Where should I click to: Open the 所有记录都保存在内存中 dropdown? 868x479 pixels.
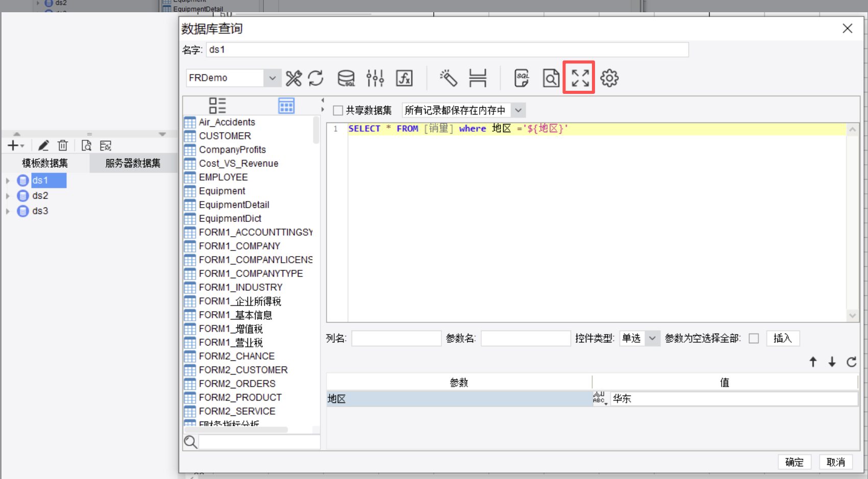tap(518, 110)
